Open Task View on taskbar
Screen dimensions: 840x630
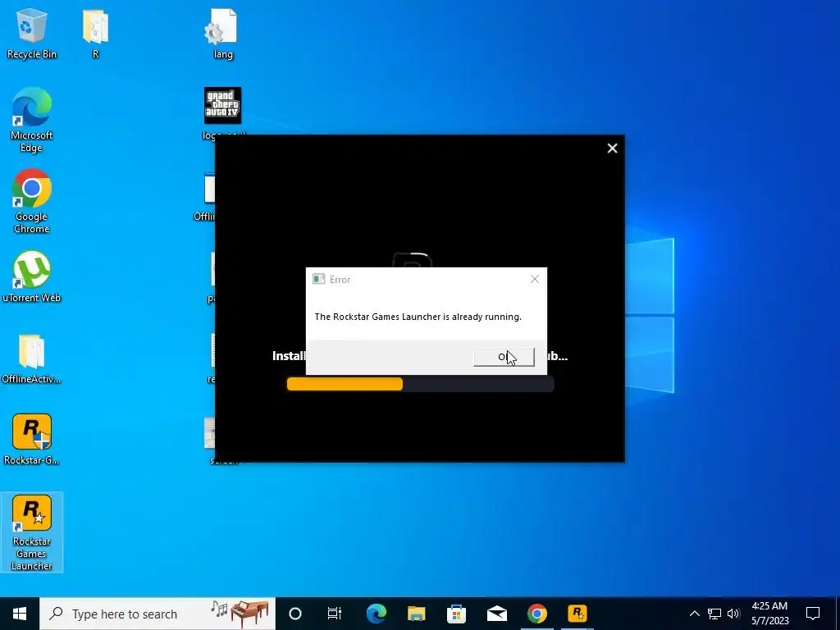pos(335,614)
